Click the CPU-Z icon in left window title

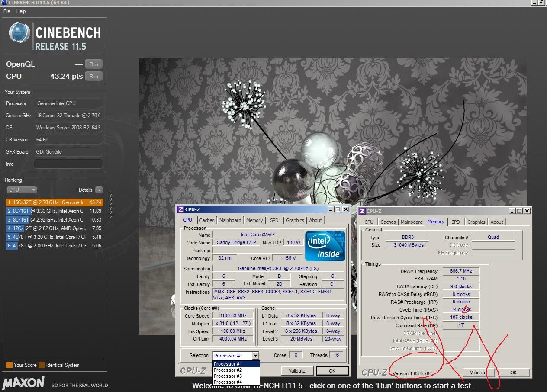click(x=181, y=209)
